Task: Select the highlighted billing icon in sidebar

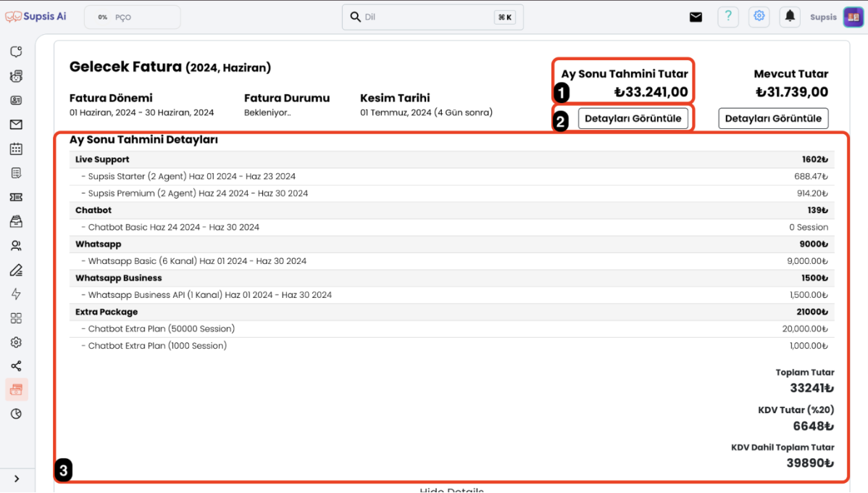Action: click(16, 389)
